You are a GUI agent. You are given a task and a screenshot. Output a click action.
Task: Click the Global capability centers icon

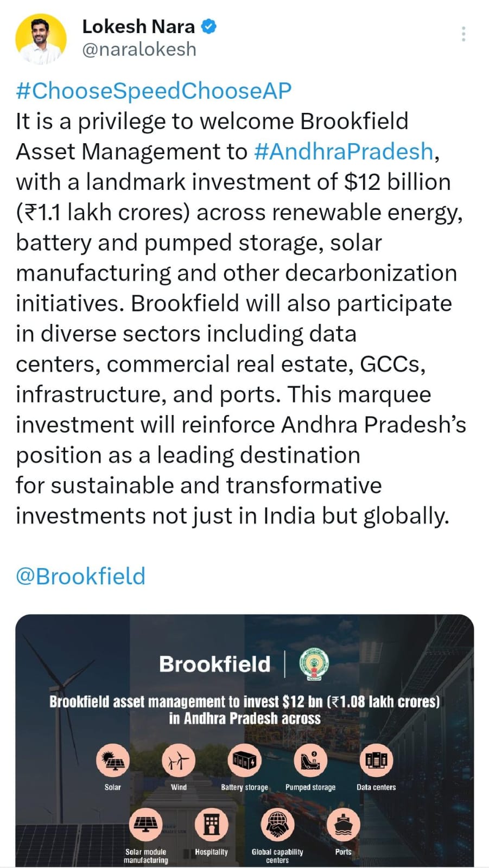tap(277, 825)
